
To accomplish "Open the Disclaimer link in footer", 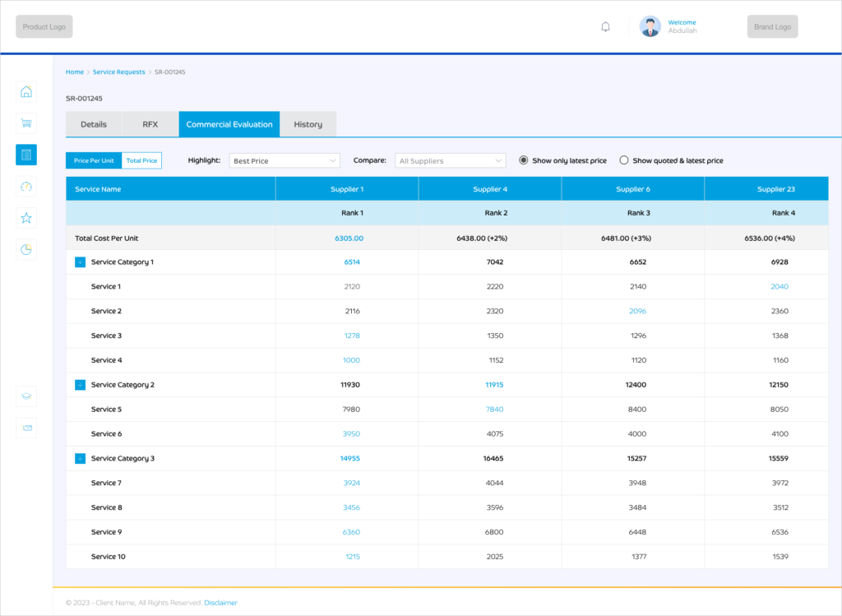I will [x=220, y=603].
